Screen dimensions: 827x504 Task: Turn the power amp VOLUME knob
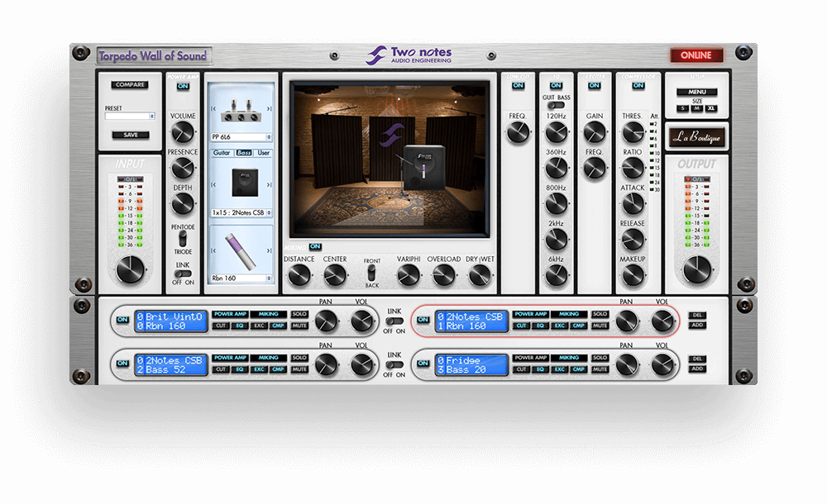point(183,132)
